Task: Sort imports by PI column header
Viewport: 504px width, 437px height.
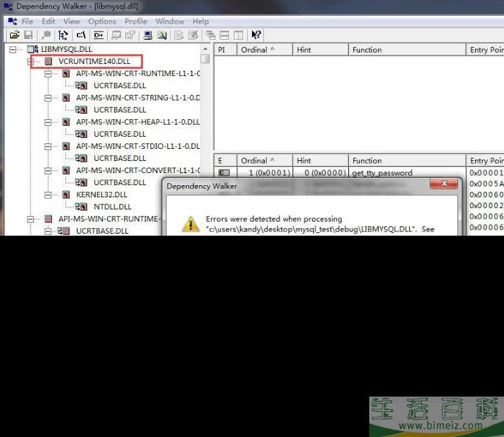Action: pos(225,50)
